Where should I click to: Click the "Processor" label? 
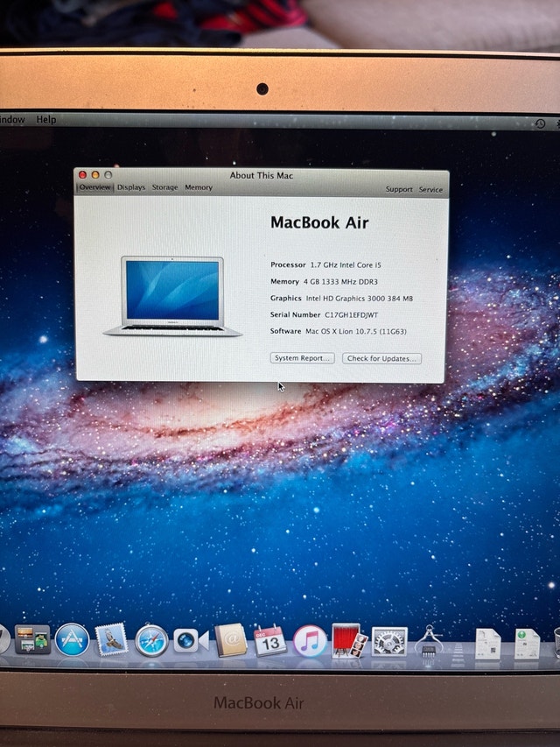[x=288, y=264]
